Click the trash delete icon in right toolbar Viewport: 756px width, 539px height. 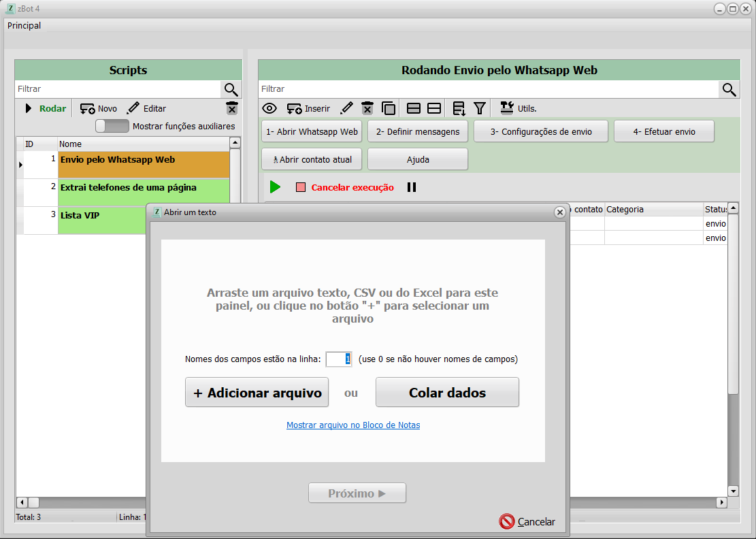click(x=367, y=108)
